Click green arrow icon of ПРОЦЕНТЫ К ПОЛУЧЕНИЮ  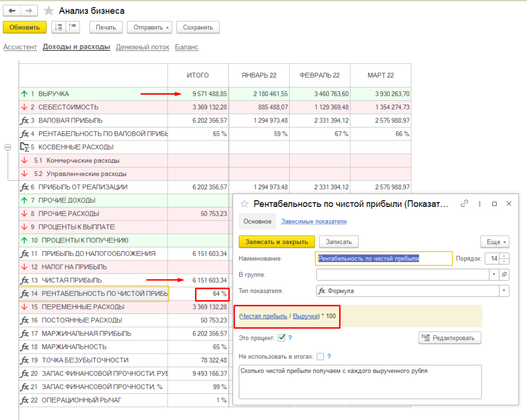(24, 240)
